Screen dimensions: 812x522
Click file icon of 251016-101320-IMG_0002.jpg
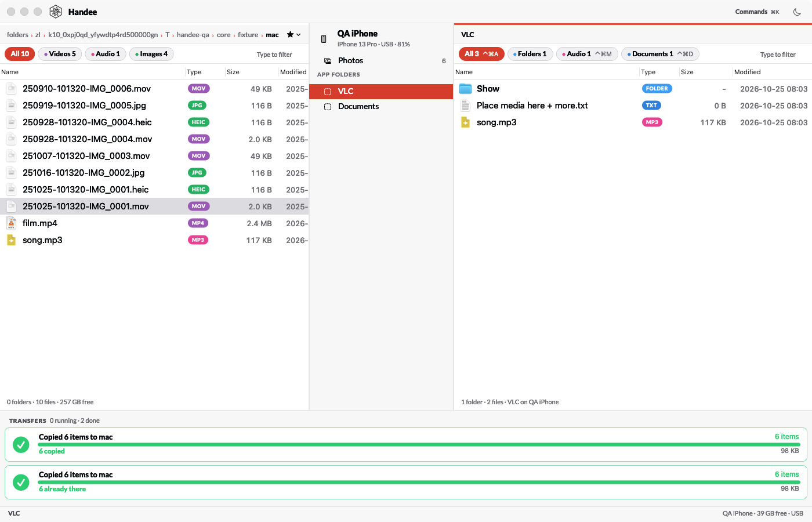[x=11, y=173]
